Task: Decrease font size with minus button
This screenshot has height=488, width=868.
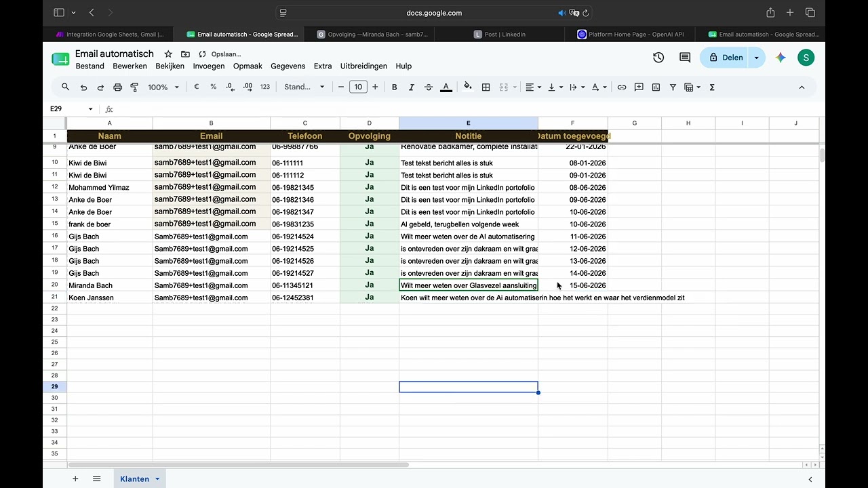Action: pos(341,87)
